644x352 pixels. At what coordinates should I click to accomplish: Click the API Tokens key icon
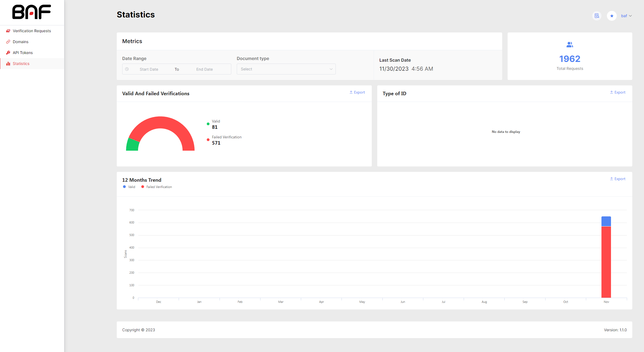point(8,53)
